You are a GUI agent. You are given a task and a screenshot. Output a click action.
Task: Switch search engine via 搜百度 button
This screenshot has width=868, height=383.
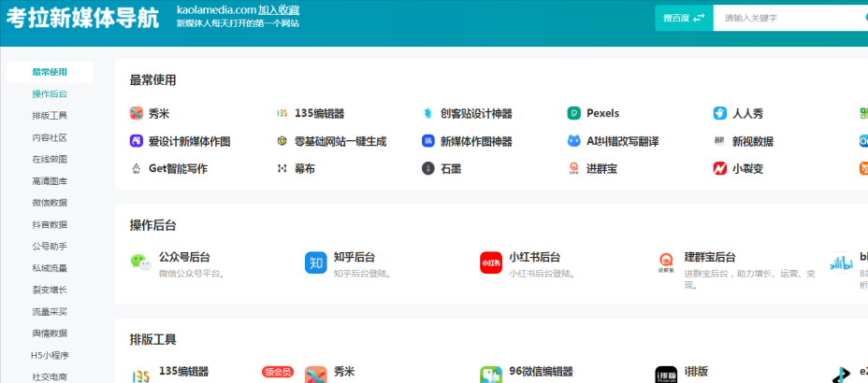point(685,18)
